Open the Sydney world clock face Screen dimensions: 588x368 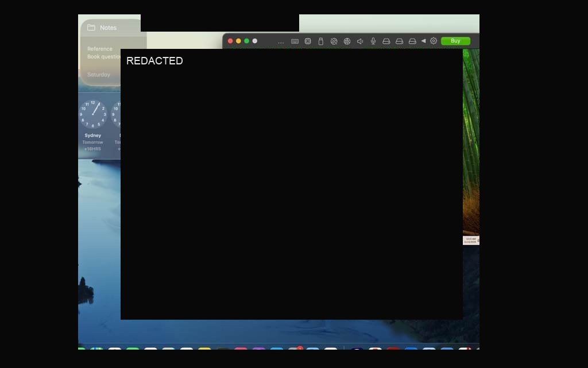coord(93,114)
